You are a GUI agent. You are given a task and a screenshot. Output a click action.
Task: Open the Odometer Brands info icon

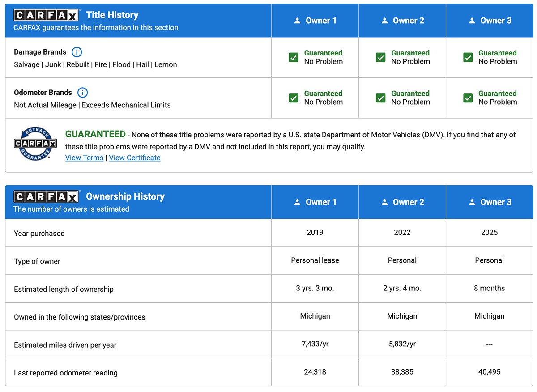pyautogui.click(x=82, y=93)
